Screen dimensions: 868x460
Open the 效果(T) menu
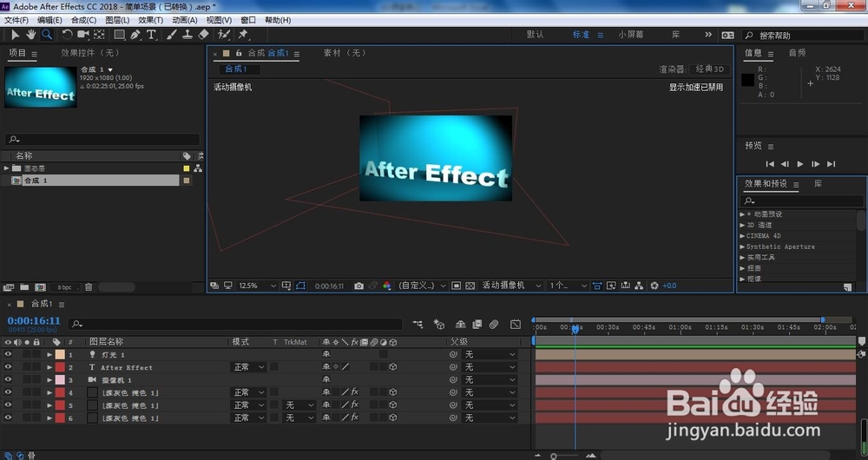(x=150, y=20)
